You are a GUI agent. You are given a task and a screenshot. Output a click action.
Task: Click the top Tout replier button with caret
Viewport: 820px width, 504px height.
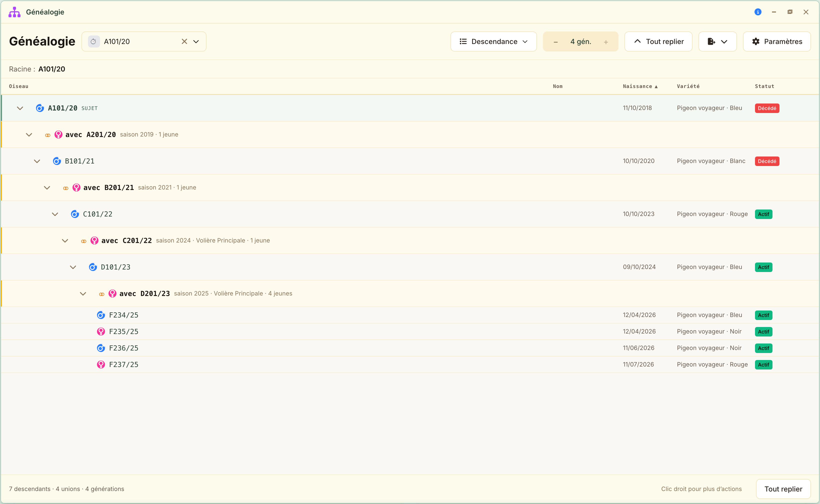click(x=658, y=41)
